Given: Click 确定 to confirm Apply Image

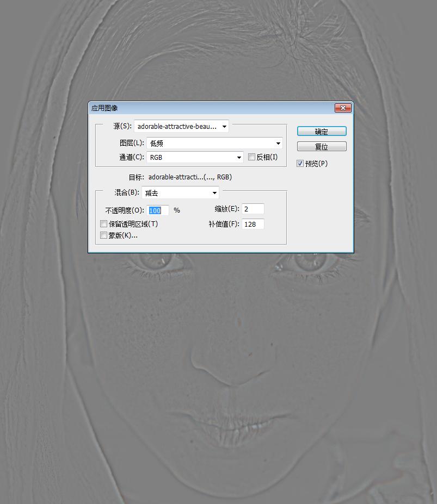Looking at the screenshot, I should point(322,131).
